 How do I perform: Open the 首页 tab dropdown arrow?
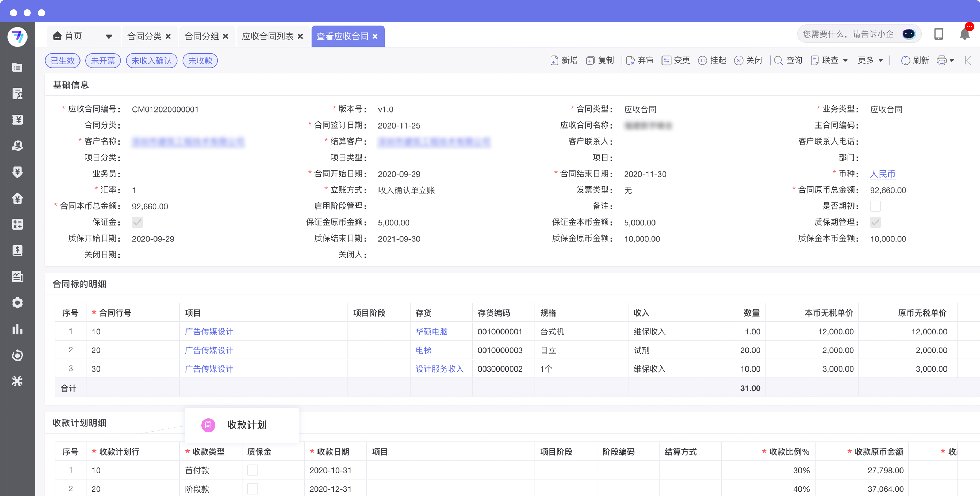pyautogui.click(x=109, y=37)
